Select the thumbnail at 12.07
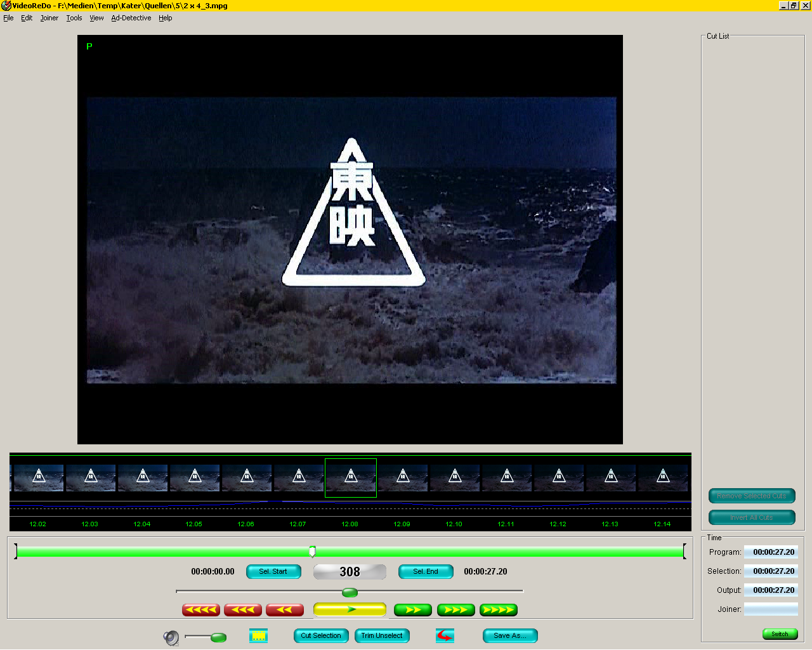This screenshot has width=812, height=650. click(x=299, y=478)
